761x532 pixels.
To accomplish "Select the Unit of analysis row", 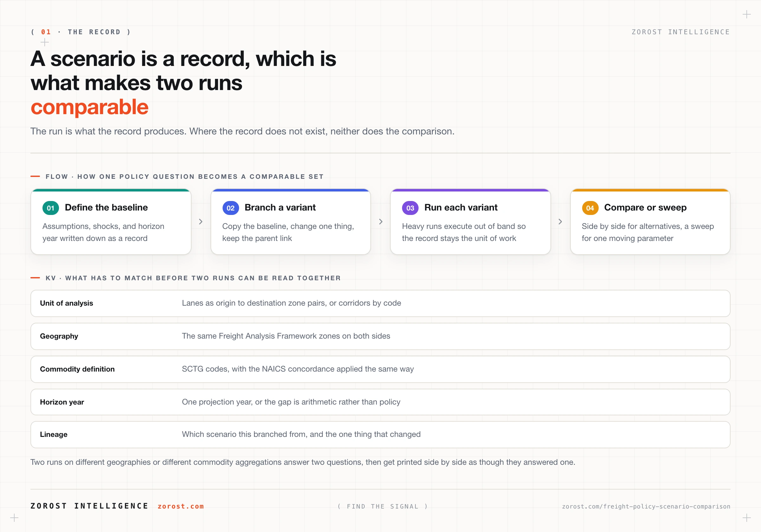I will (x=380, y=303).
